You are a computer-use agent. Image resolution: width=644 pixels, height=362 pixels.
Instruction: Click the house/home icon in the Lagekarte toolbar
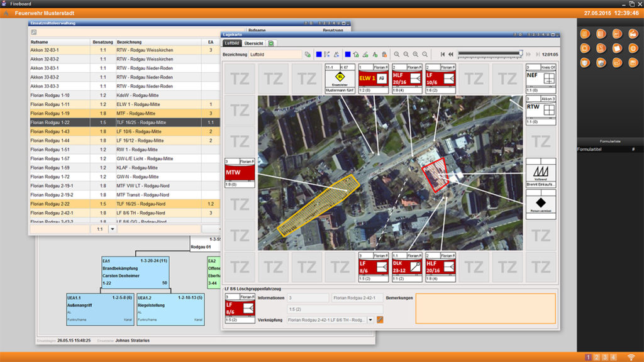click(x=357, y=55)
